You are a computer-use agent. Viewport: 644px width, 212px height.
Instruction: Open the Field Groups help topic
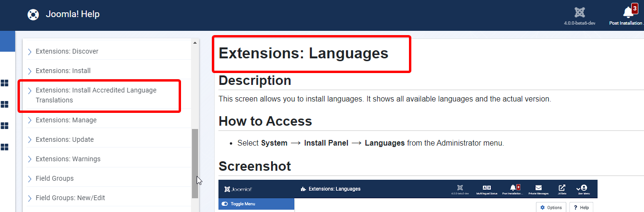click(x=54, y=178)
